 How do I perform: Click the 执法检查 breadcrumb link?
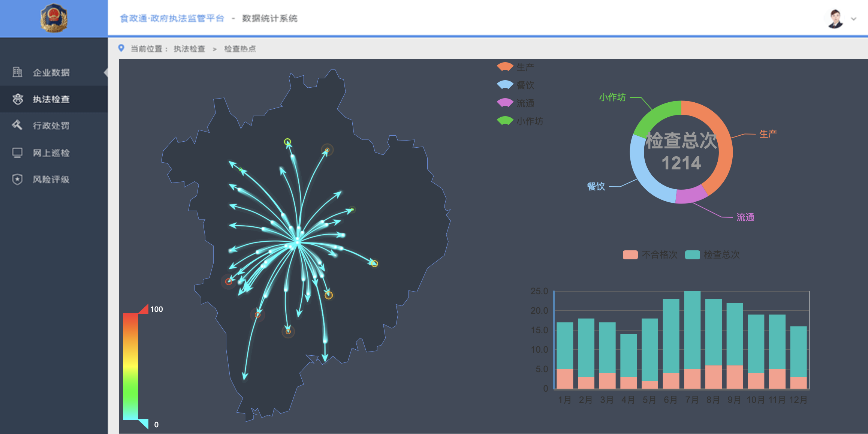pyautogui.click(x=189, y=49)
